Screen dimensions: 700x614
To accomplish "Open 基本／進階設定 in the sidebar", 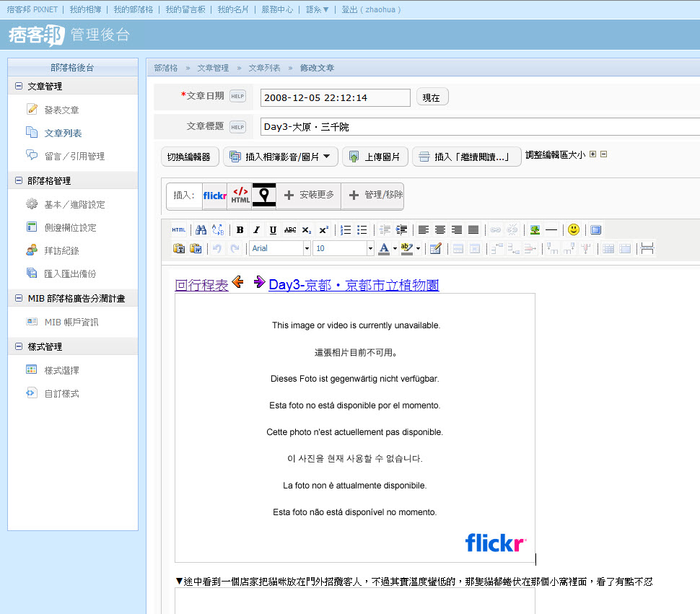I will click(74, 204).
